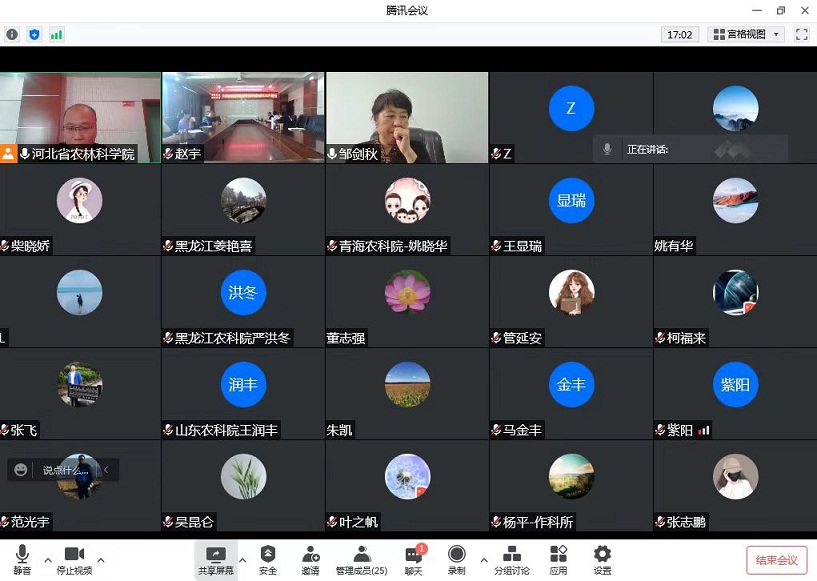
Task: Open 分组讨论 breakout rooms
Action: pyautogui.click(x=511, y=559)
